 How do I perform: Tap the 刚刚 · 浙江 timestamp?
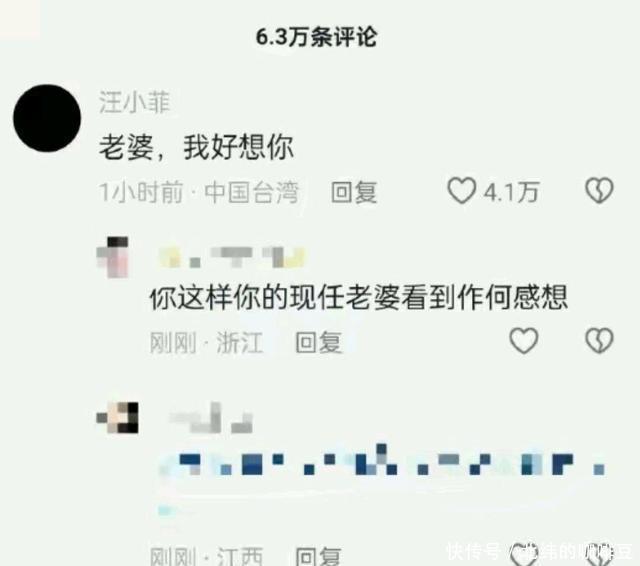[206, 342]
